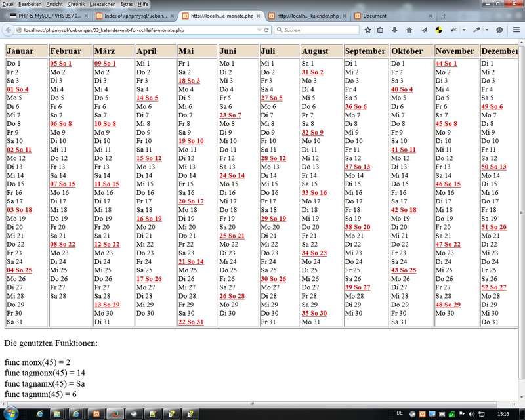Open the Hilfe menu

(x=143, y=4)
